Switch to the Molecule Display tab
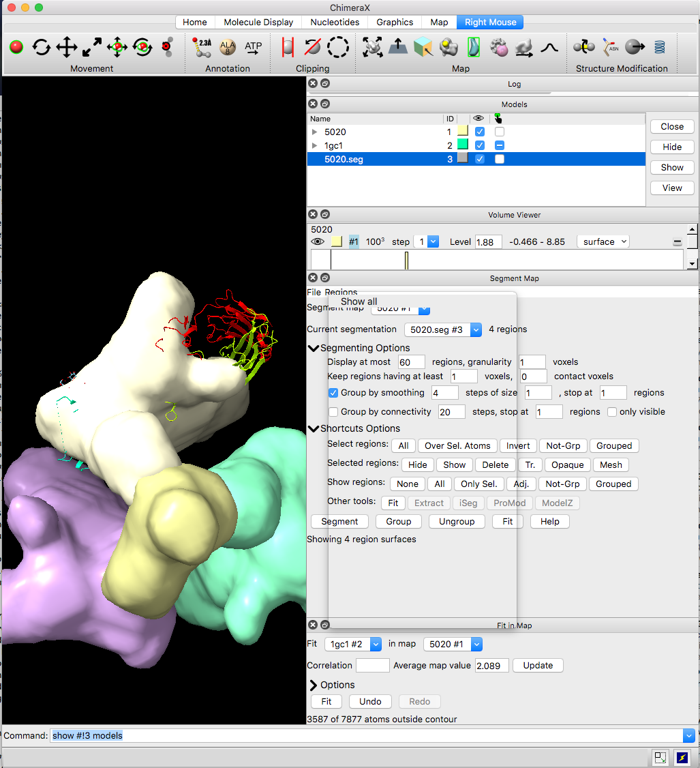 tap(258, 22)
